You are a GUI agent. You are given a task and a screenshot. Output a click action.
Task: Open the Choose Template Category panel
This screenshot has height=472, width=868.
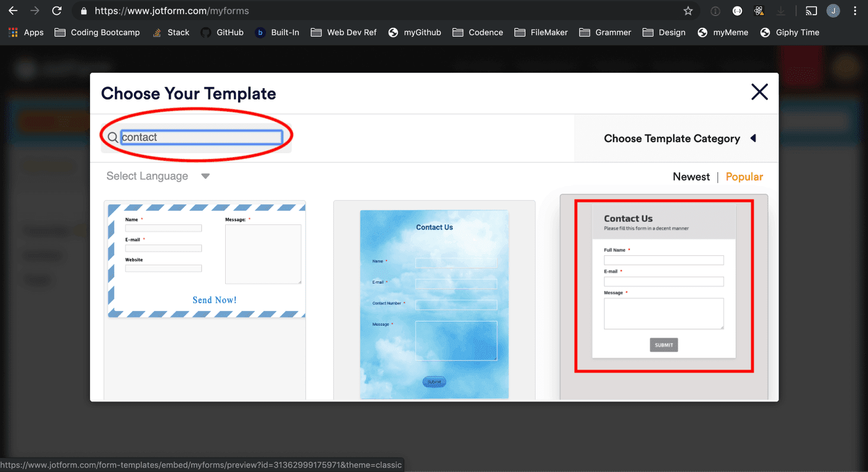(672, 138)
